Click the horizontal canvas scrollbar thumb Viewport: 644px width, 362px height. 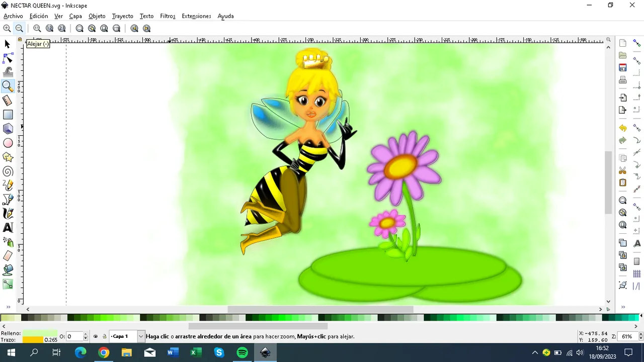320,309
